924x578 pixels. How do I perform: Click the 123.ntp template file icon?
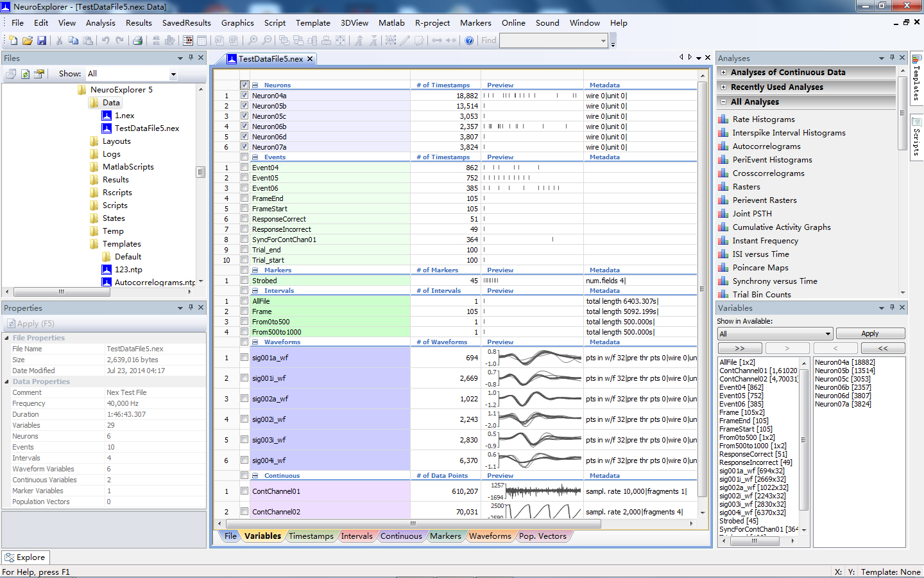(107, 270)
